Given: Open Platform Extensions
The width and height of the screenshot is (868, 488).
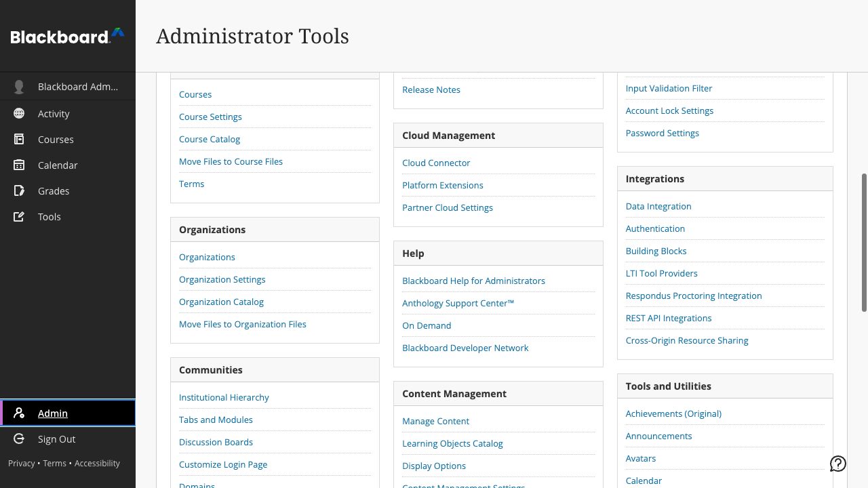Looking at the screenshot, I should [x=443, y=185].
